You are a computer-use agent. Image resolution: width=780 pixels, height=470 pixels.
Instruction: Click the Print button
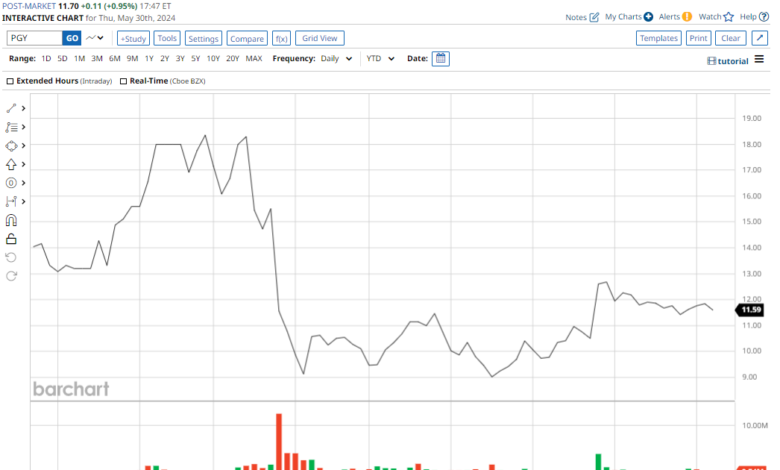click(698, 38)
